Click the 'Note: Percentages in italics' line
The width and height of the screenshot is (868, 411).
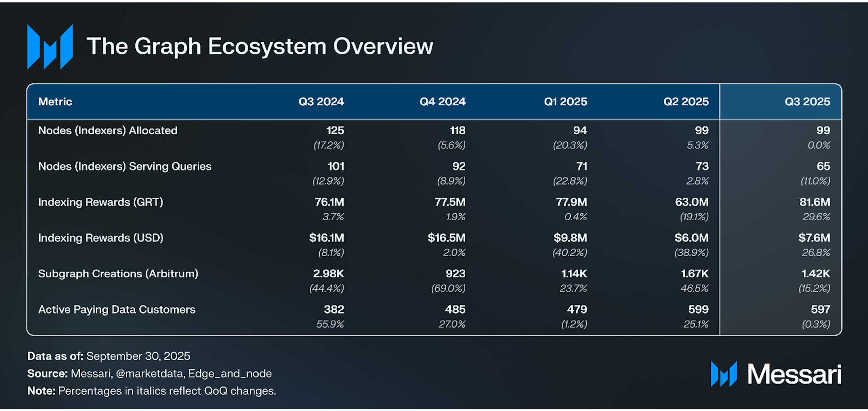point(152,391)
